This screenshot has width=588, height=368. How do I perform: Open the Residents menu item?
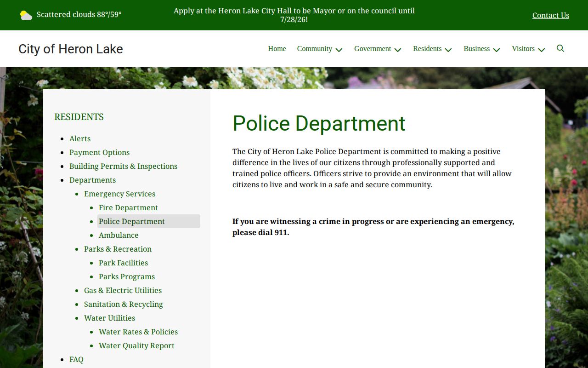click(x=427, y=49)
